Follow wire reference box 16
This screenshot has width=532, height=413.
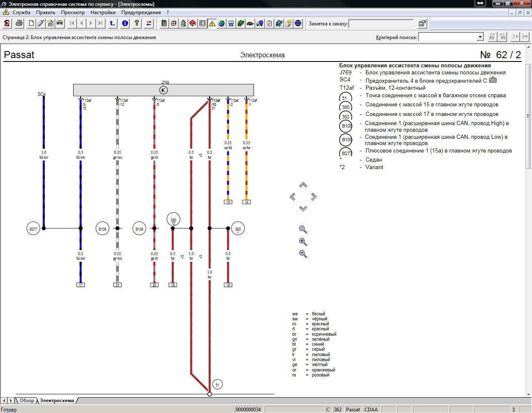click(246, 202)
